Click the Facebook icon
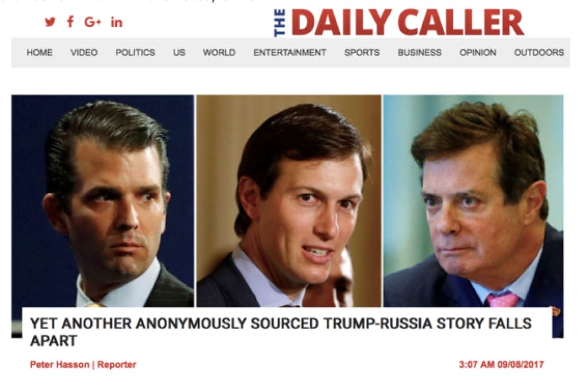 coord(70,22)
